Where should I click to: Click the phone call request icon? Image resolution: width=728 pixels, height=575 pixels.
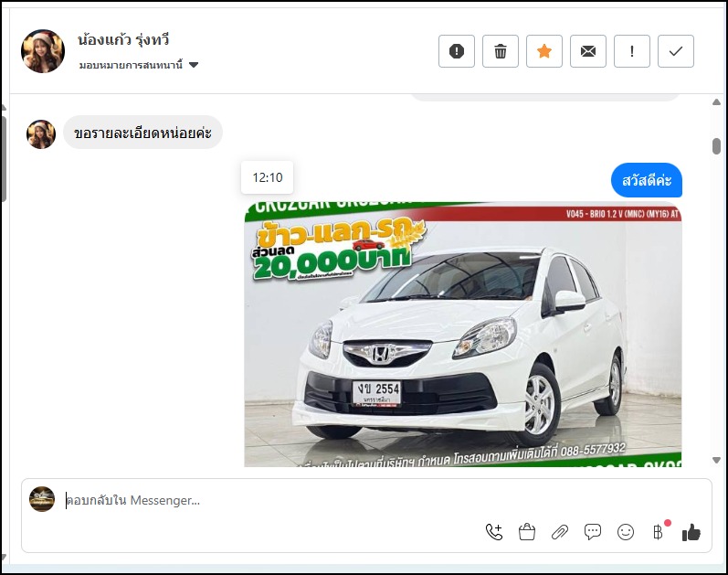pos(494,532)
